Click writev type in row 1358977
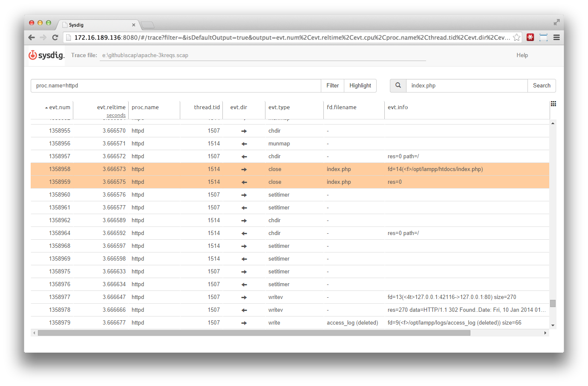This screenshot has width=588, height=386. [276, 297]
